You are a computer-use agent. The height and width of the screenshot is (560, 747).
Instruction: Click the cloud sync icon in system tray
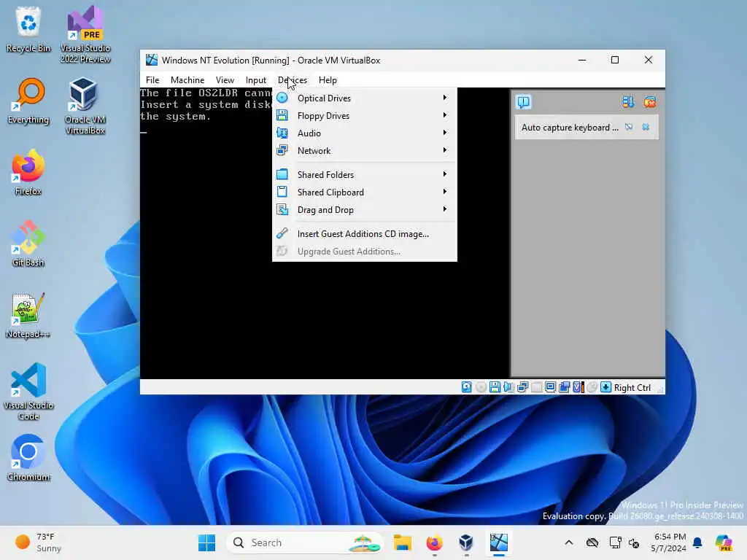point(592,542)
